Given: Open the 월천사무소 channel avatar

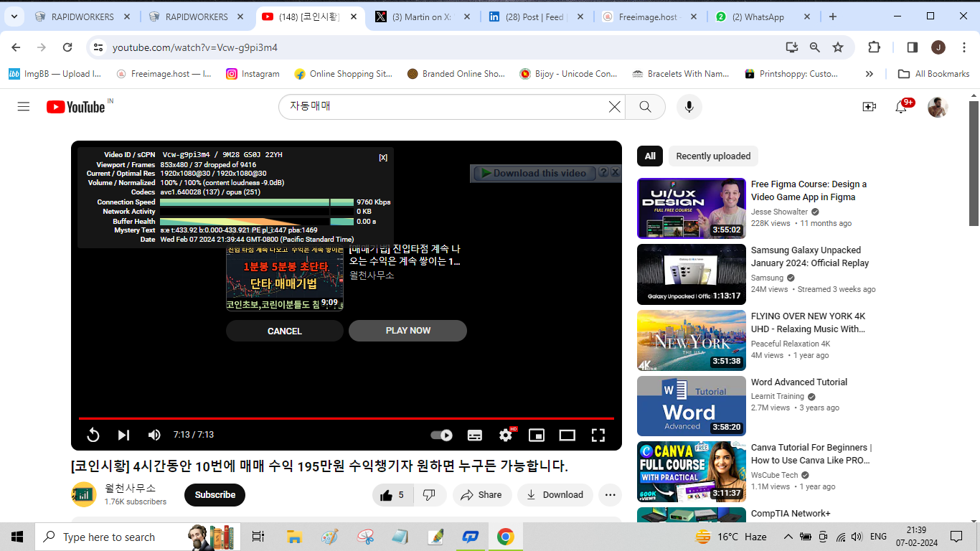Looking at the screenshot, I should click(x=84, y=494).
